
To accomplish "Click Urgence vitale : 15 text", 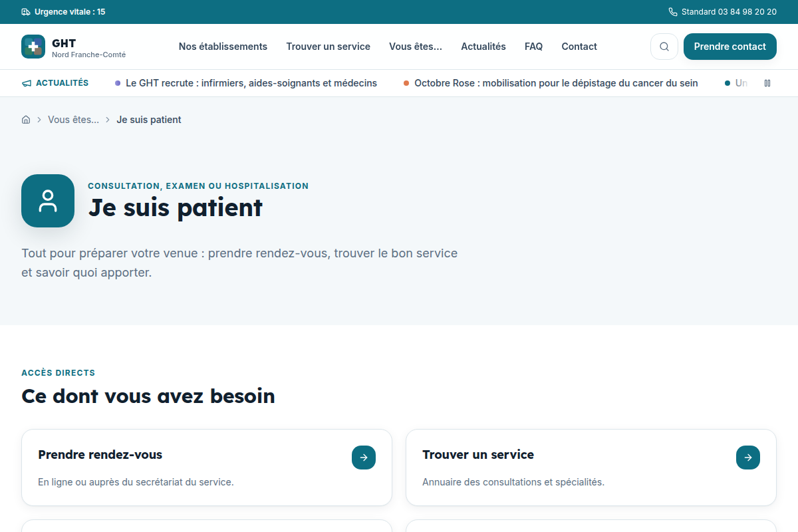I will click(x=70, y=12).
